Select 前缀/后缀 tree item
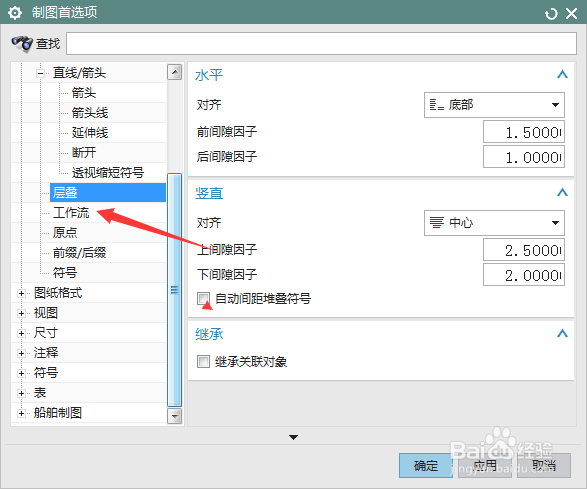Viewport: 587px width, 489px height. click(79, 253)
